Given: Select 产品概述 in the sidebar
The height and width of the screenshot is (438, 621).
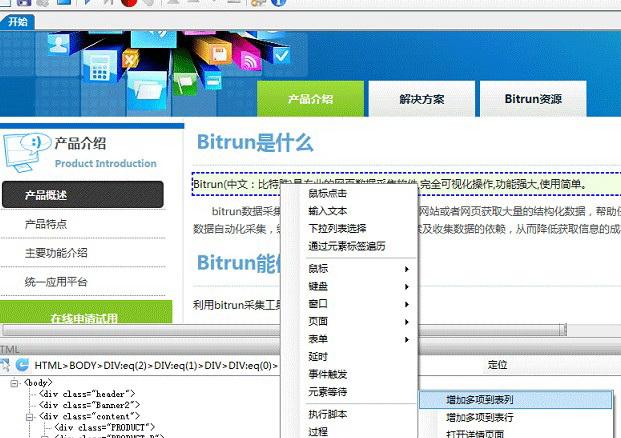Looking at the screenshot, I should point(83,195).
